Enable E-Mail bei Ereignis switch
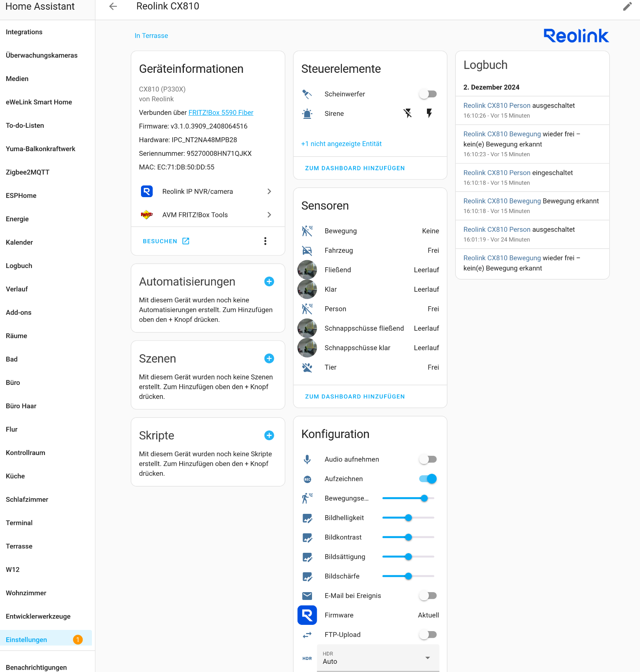 click(428, 596)
